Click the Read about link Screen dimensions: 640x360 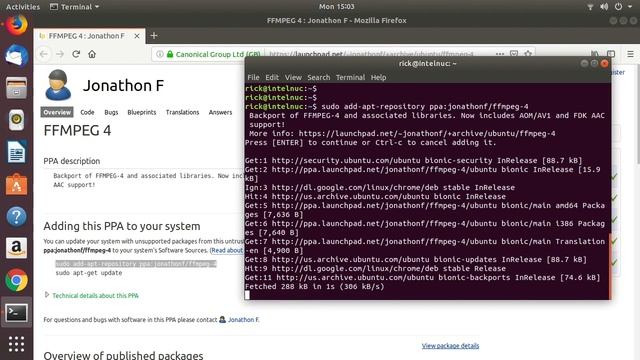(x=227, y=250)
